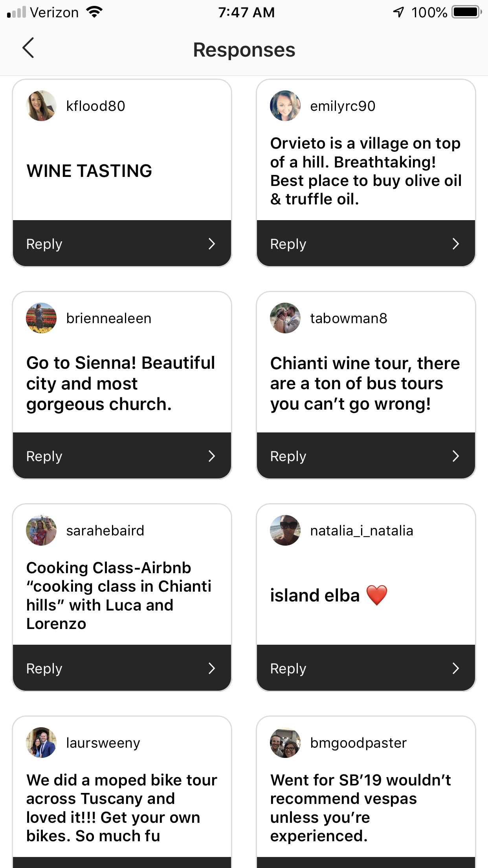
Task: Tap bmgoodpaster's profile photo
Action: [285, 743]
